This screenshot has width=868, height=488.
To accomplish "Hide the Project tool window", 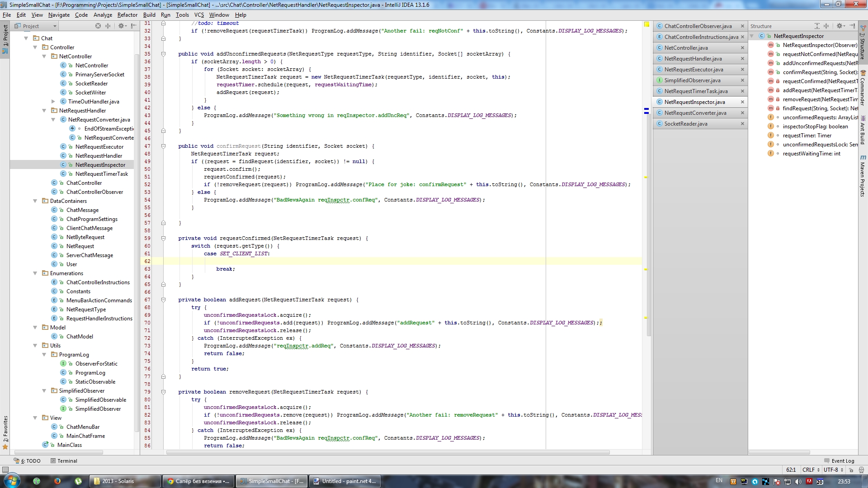I will point(133,26).
